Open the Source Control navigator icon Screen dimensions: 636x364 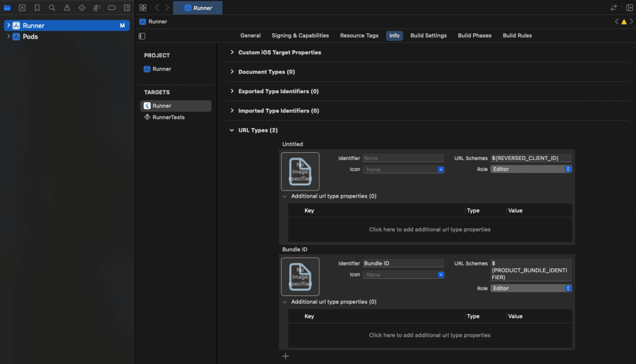(x=22, y=8)
